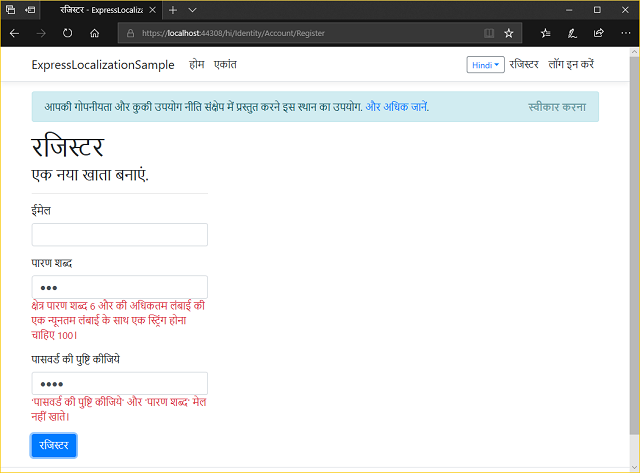Open a new tab with plus icon
The image size is (640, 473).
(x=173, y=10)
